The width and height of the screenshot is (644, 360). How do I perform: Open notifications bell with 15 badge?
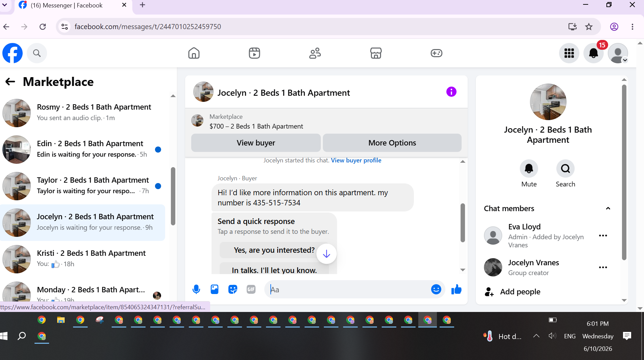click(594, 53)
